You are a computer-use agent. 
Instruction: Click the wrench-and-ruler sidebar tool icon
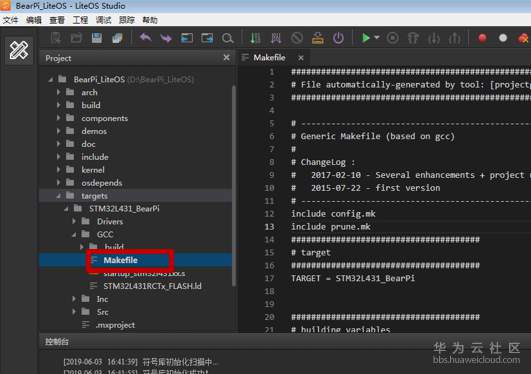point(19,50)
